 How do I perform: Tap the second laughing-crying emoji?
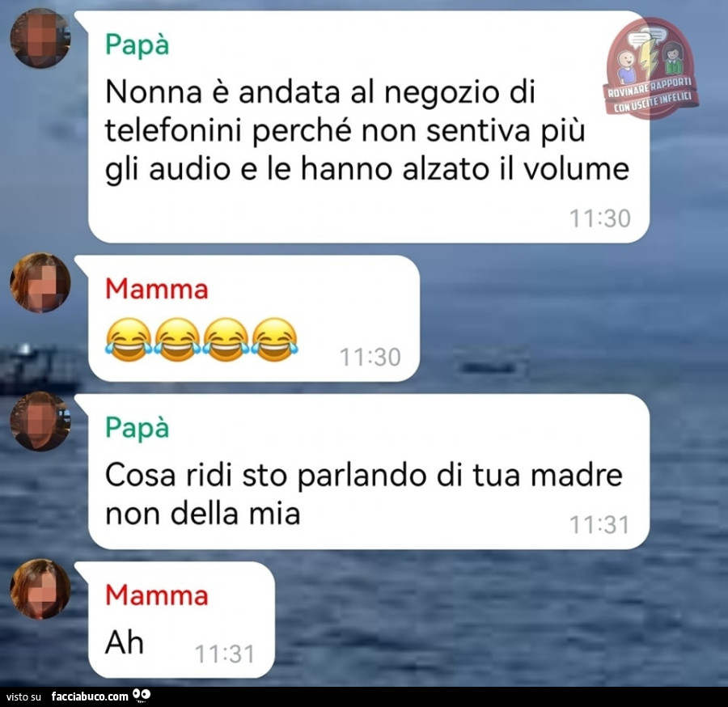[x=177, y=339]
